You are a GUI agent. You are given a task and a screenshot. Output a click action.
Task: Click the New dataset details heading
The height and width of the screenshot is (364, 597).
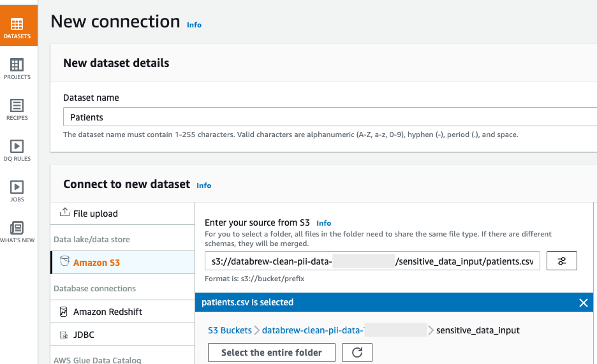click(116, 62)
